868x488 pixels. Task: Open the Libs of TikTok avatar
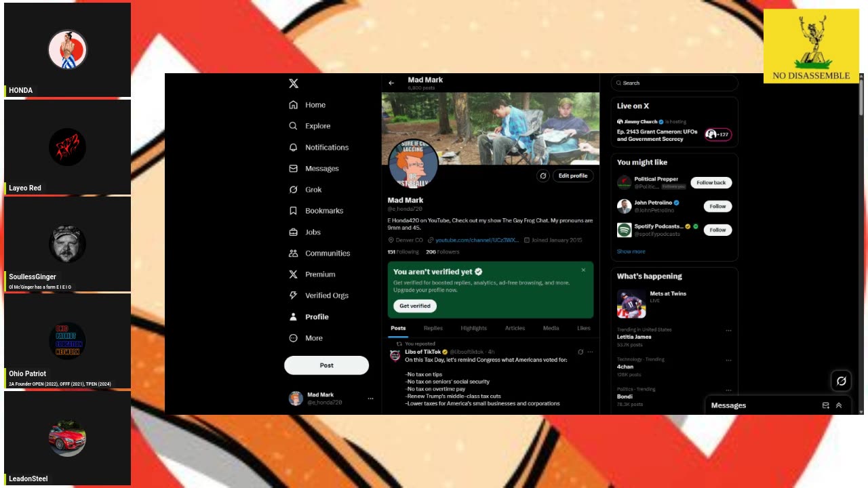click(395, 355)
